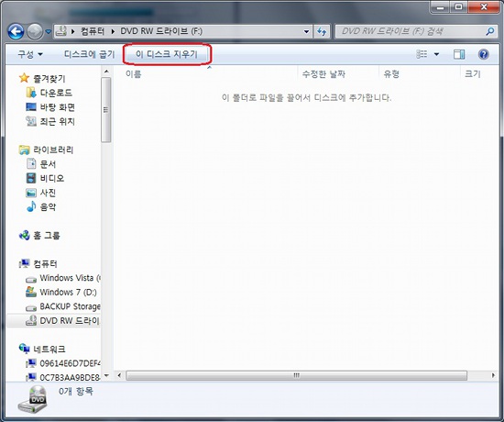Open the 다운로드 folder
Screen dimensions: 504x422
click(56, 93)
